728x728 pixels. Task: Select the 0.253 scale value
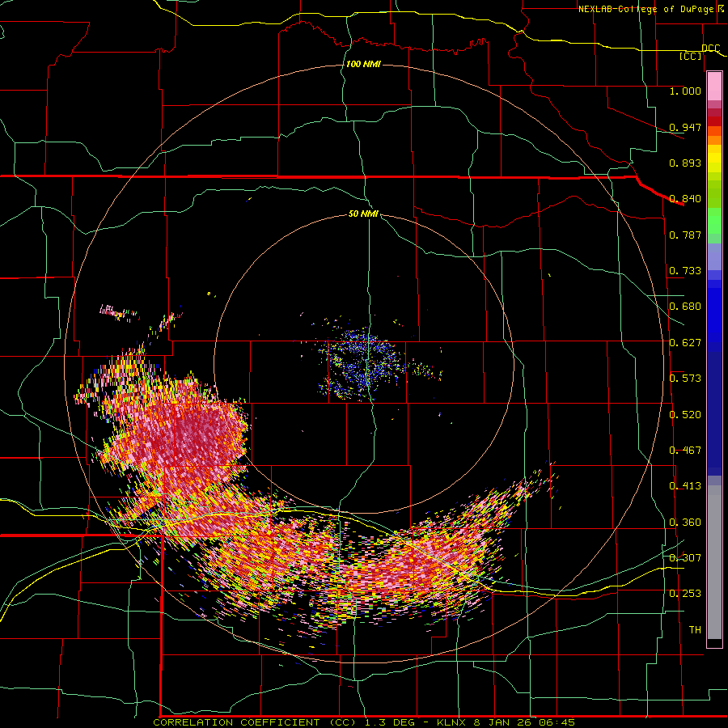(x=685, y=594)
